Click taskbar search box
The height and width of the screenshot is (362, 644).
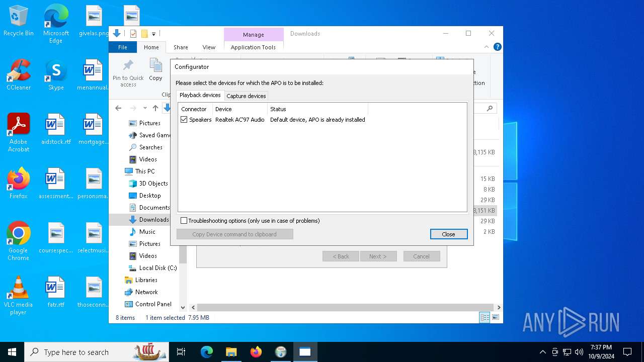pyautogui.click(x=97, y=352)
